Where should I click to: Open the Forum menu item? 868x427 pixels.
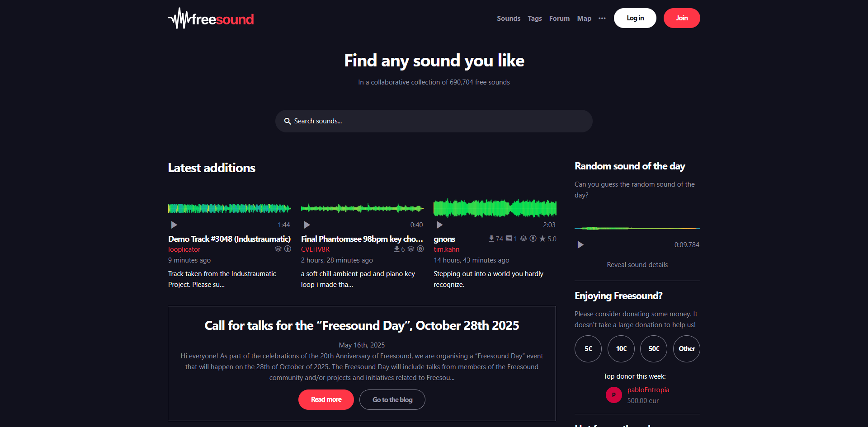pos(559,19)
